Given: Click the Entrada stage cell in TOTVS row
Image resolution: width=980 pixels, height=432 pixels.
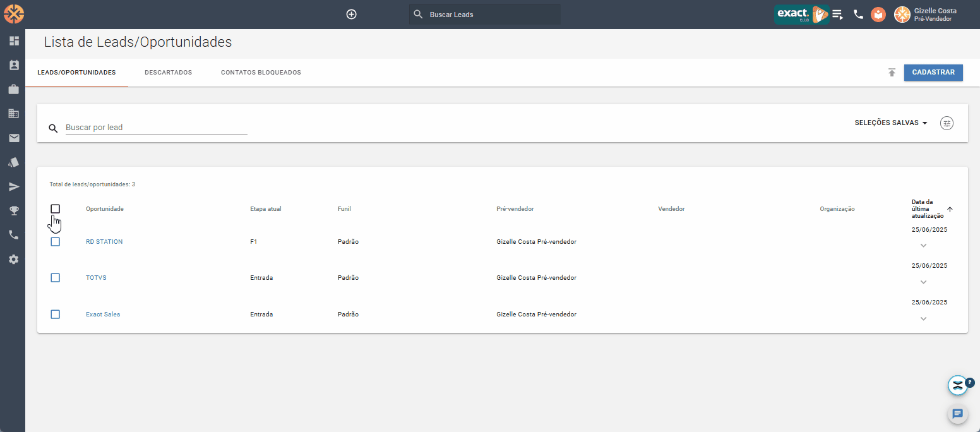Looking at the screenshot, I should [x=261, y=278].
